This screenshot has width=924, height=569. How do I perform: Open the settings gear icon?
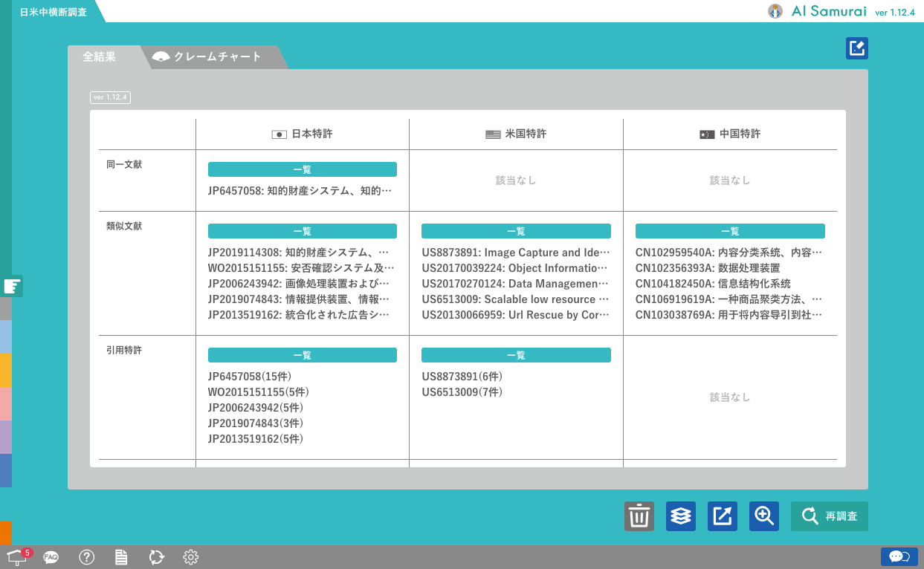(x=191, y=557)
